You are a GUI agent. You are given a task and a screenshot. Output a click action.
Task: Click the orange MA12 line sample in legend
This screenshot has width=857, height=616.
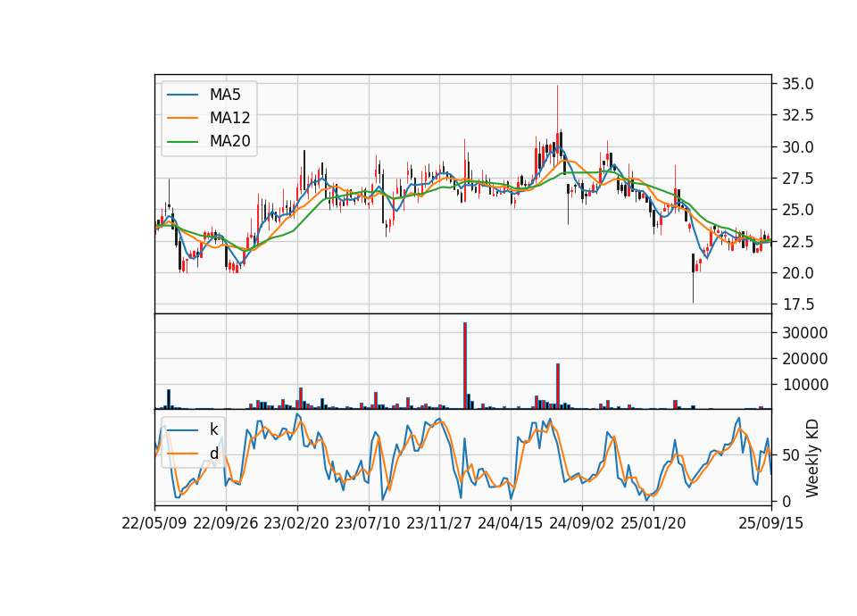(182, 118)
